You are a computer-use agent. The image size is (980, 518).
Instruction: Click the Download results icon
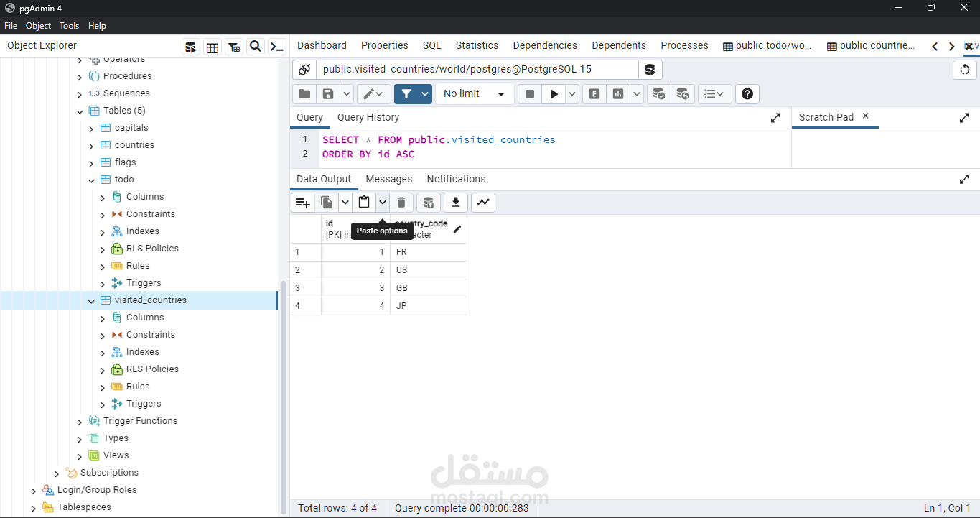pyautogui.click(x=455, y=203)
